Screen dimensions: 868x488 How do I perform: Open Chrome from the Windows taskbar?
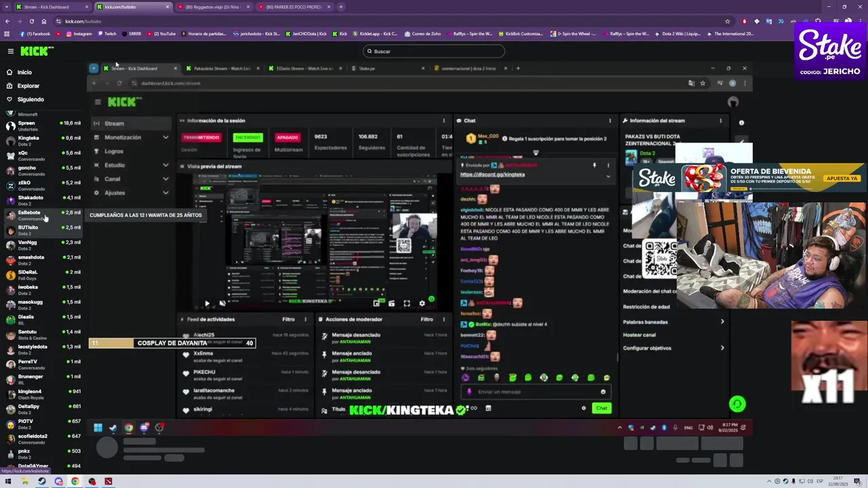click(x=75, y=481)
